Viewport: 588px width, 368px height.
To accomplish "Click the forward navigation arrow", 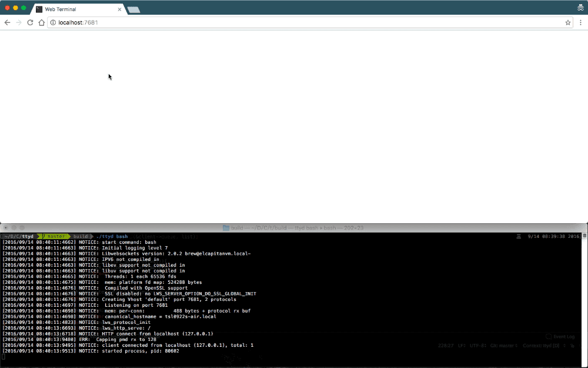I will coord(18,22).
